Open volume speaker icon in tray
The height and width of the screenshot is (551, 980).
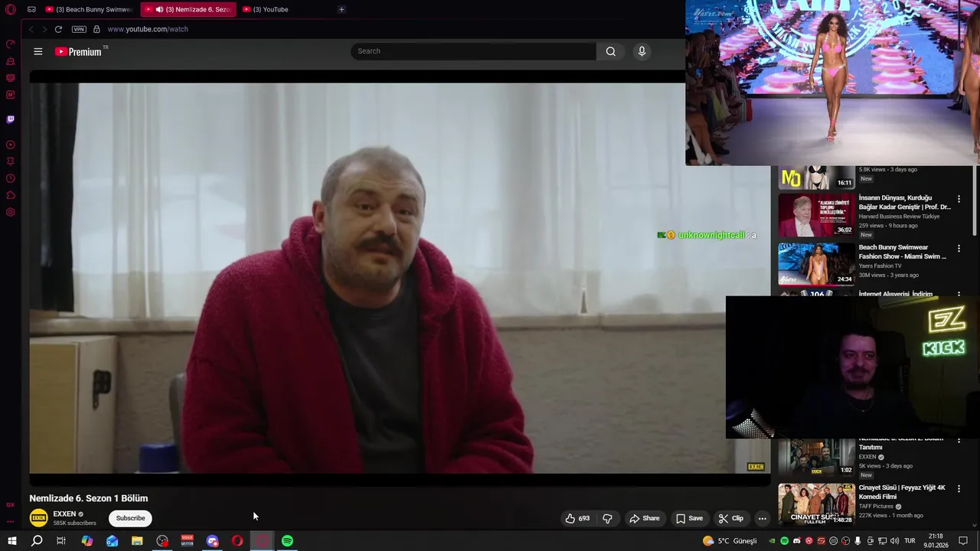[894, 541]
